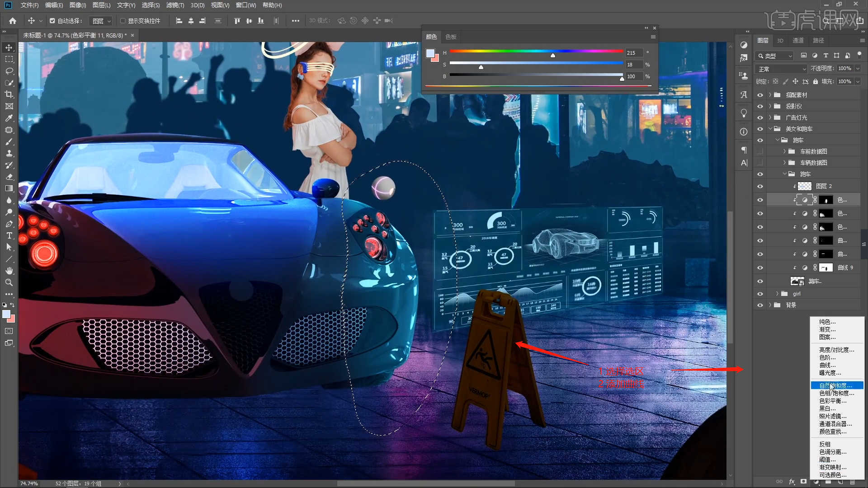Click foreground color swatch in toolbar
Image resolution: width=868 pixels, height=488 pixels.
[x=6, y=314]
